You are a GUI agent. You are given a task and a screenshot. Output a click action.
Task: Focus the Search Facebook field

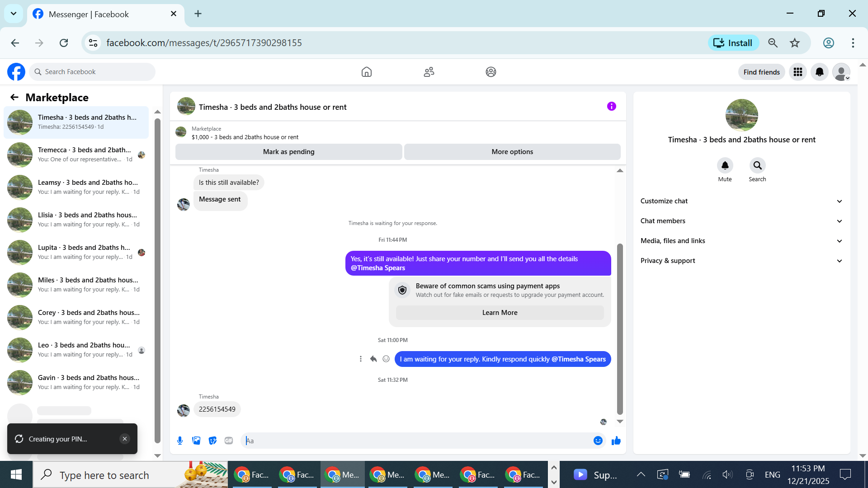[x=92, y=72]
